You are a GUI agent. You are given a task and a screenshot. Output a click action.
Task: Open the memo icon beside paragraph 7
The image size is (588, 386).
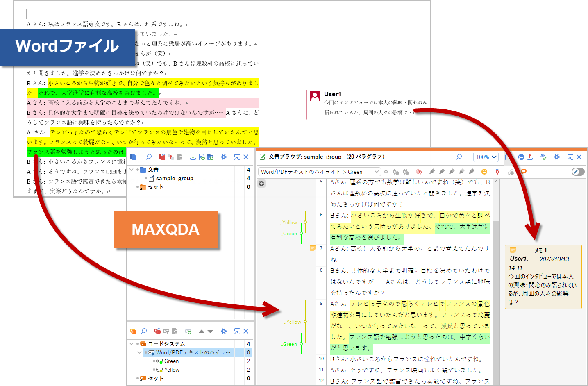312,248
